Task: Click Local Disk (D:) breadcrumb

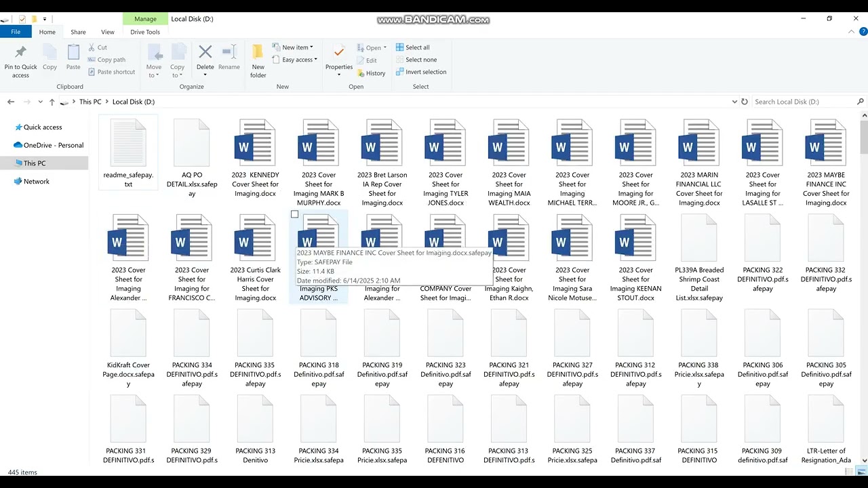Action: click(134, 102)
